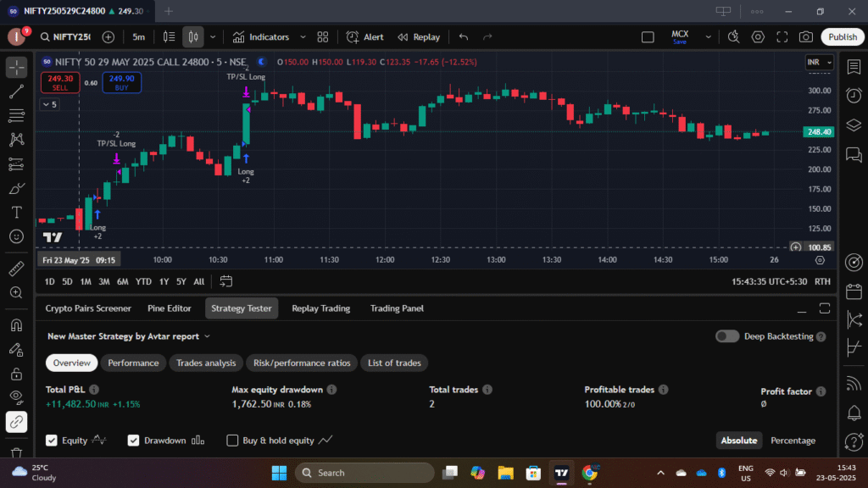Enable Buy & hold equity checkbox
This screenshot has width=868, height=488.
(x=232, y=441)
